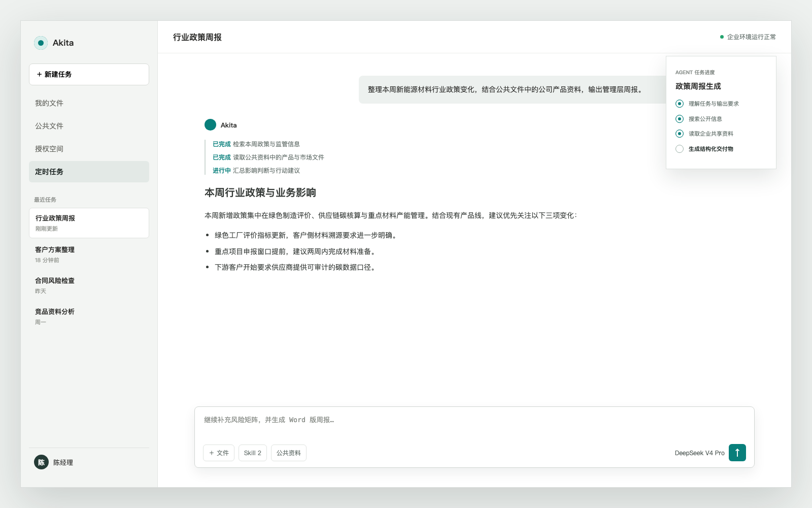This screenshot has height=508, width=812.
Task: Click the step 读取公共资料中的产品与市场文件
Action: coord(279,157)
